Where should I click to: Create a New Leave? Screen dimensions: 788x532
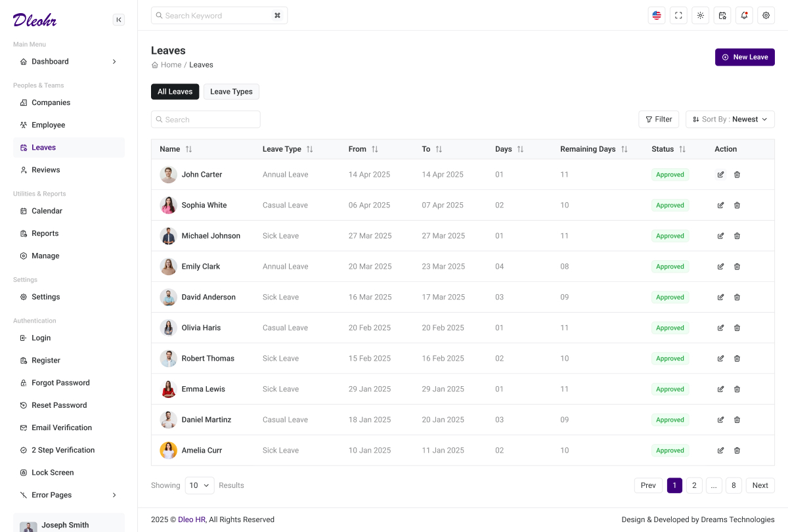pos(745,57)
